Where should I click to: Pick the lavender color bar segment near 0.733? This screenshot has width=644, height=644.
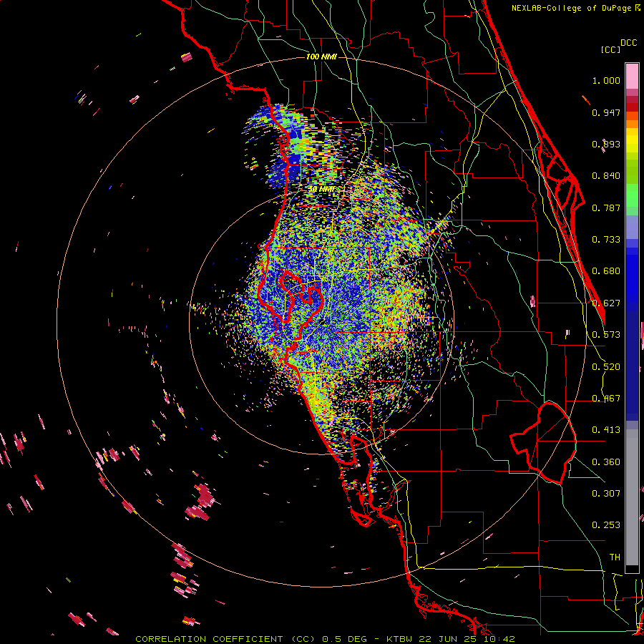point(632,227)
